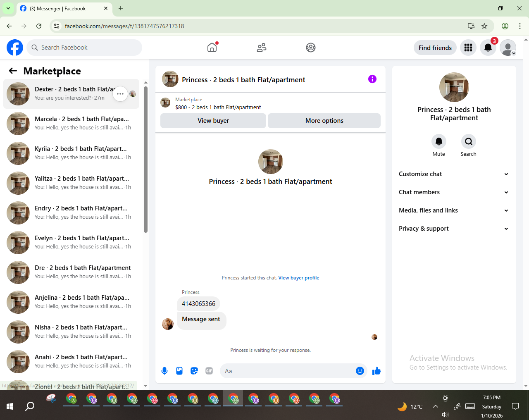529x420 pixels.
Task: Expand Chat members section
Action: click(x=454, y=192)
